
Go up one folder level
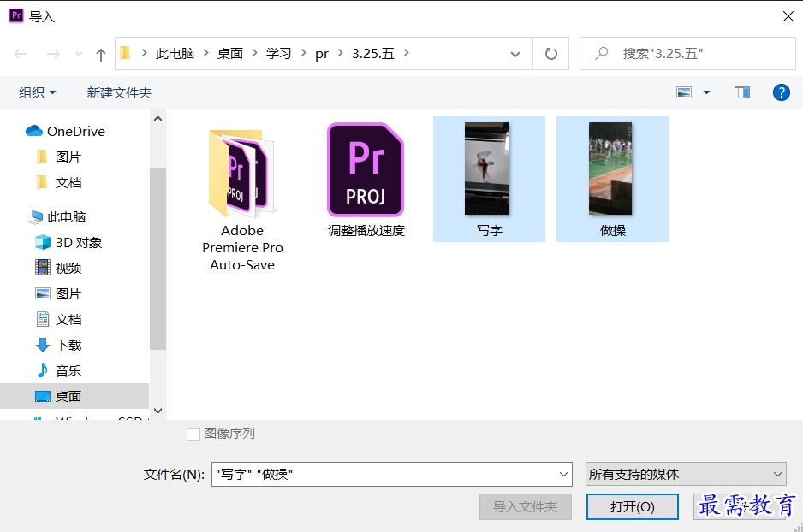click(x=101, y=54)
